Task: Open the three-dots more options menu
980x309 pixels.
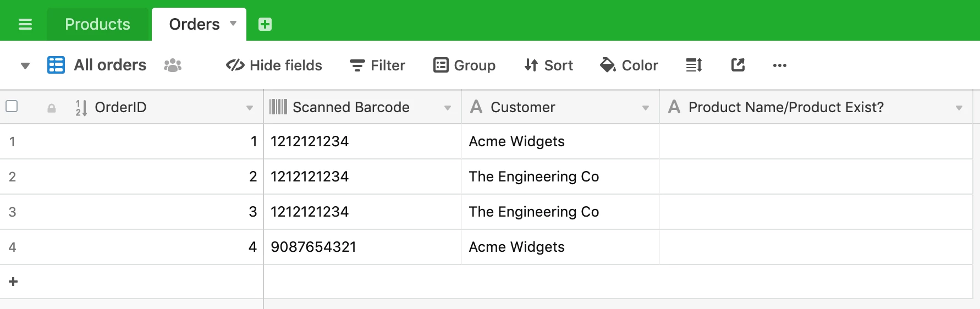Action: 780,65
